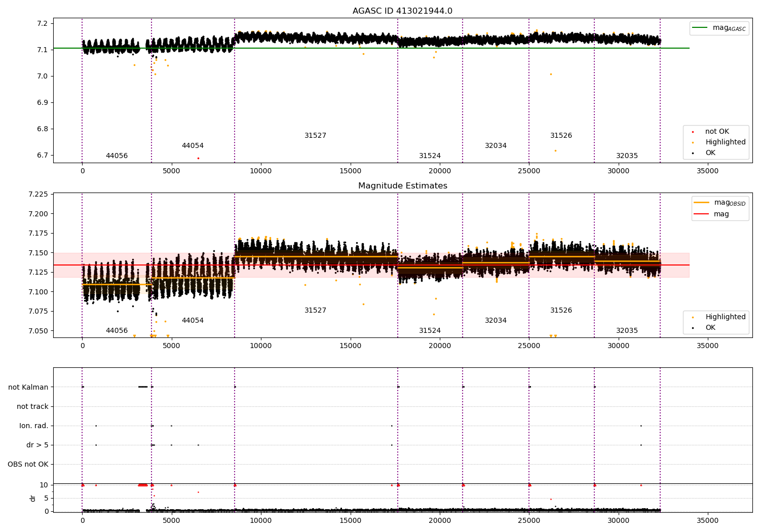Click 'Highlighted' in the Magnitude Estimates legend

(726, 317)
